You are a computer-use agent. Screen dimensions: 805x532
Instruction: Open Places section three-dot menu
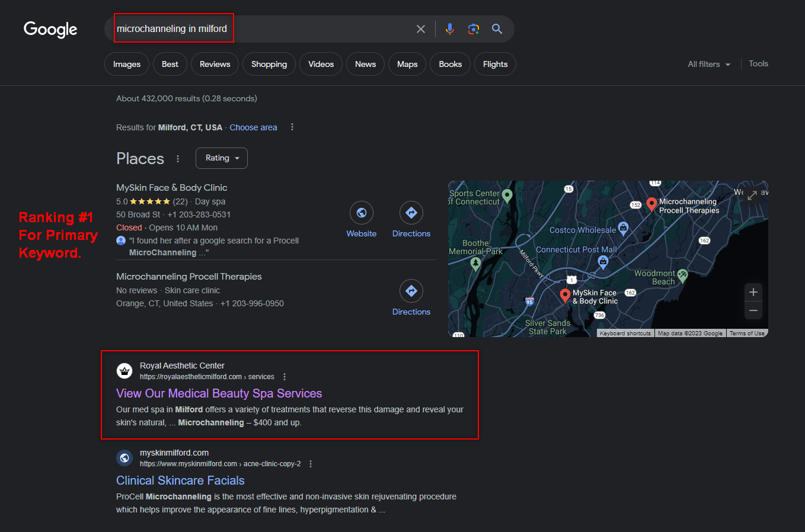tap(178, 159)
